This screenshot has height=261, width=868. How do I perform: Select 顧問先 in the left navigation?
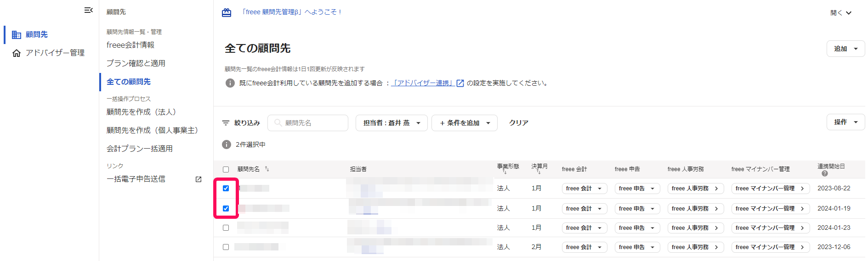(x=36, y=34)
